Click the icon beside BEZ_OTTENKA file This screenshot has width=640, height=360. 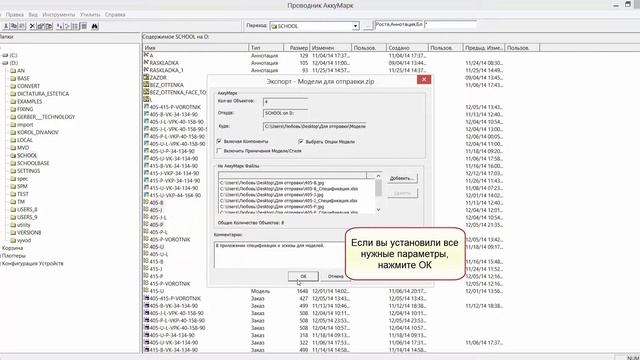coord(146,84)
